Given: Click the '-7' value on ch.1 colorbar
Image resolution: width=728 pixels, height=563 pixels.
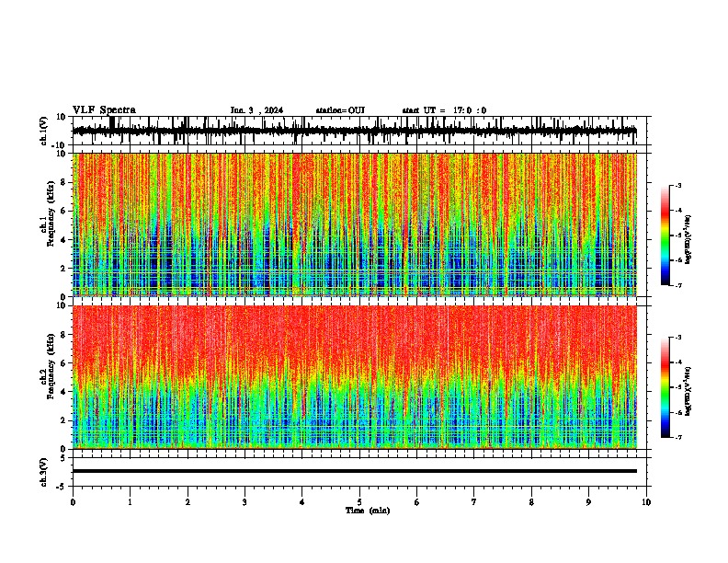Looking at the screenshot, I should [678, 285].
